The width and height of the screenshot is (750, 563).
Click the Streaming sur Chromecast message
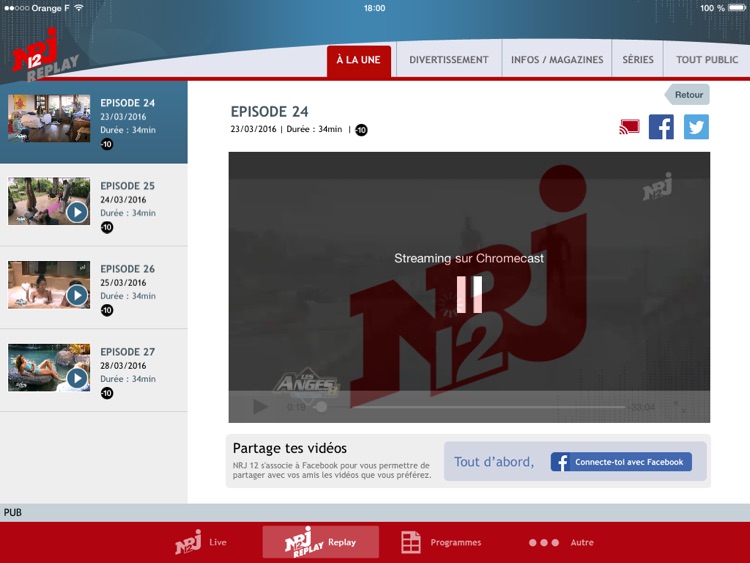[469, 258]
